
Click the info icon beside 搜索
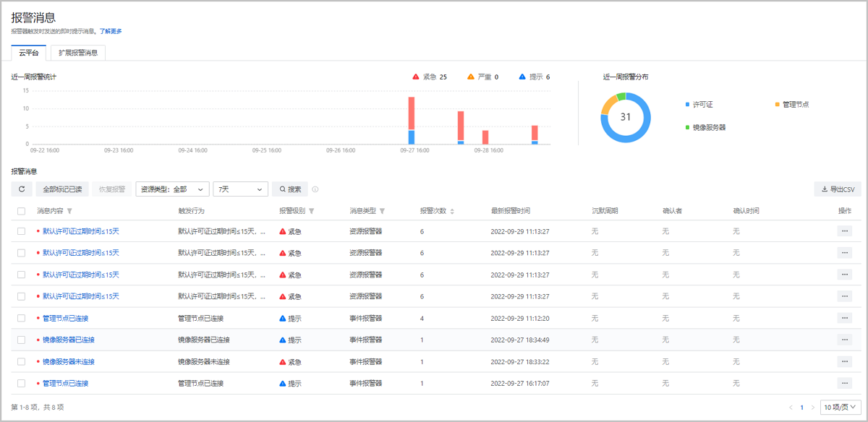[x=315, y=189]
